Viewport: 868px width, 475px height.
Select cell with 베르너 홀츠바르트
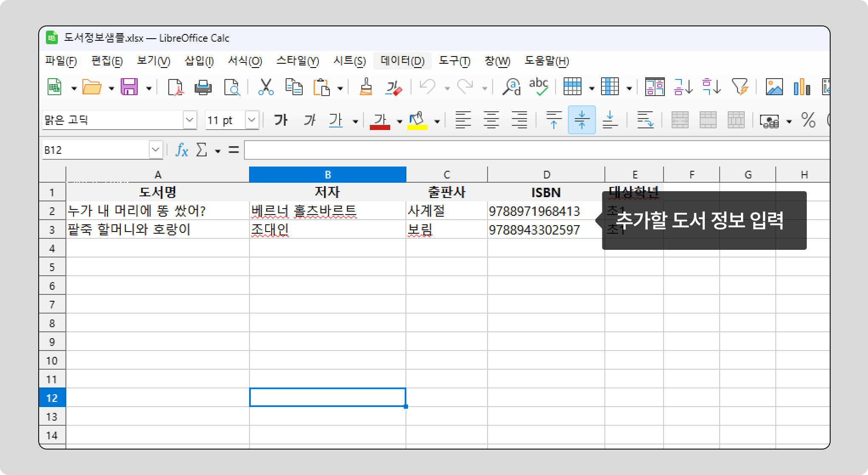(328, 211)
